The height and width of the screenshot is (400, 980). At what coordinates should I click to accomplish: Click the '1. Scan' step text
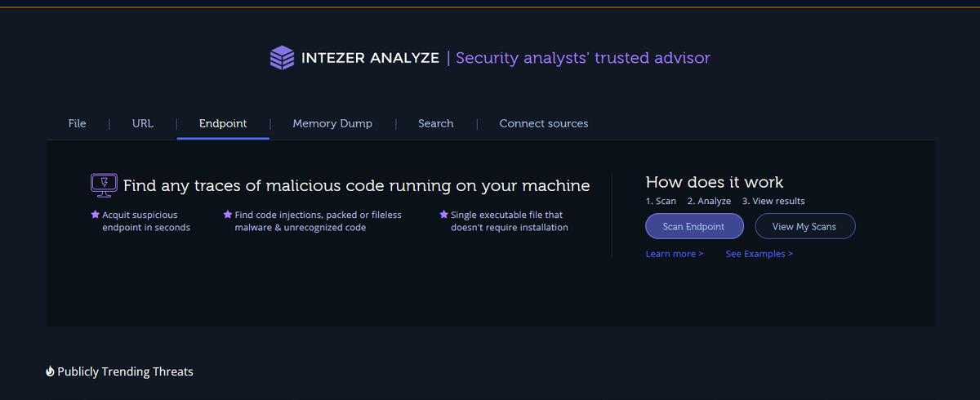pos(661,201)
